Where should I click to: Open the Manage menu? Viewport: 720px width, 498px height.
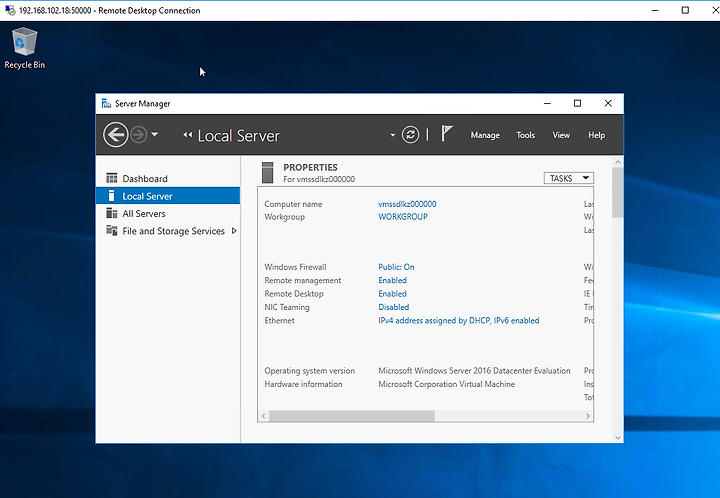[485, 135]
